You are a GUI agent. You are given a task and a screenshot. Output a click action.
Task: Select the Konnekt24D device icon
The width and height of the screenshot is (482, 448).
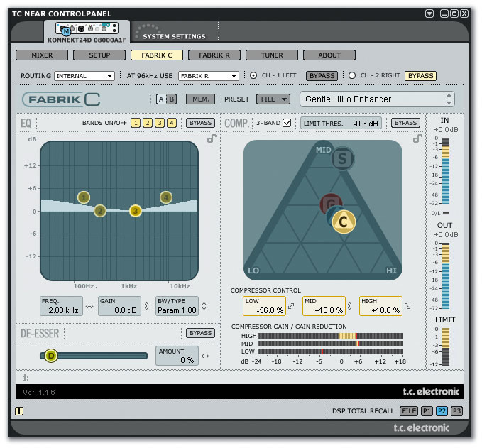[x=86, y=29]
